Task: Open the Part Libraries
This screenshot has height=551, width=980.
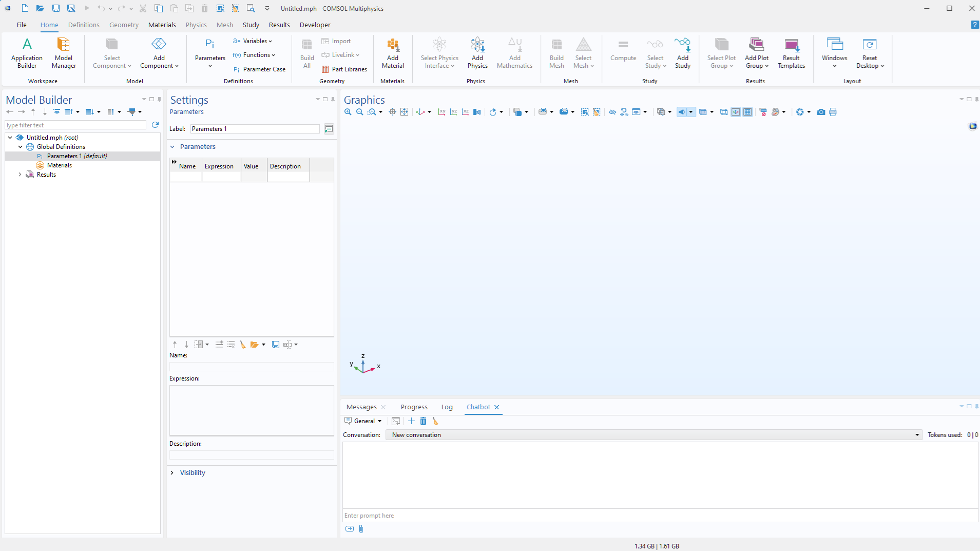Action: point(344,69)
